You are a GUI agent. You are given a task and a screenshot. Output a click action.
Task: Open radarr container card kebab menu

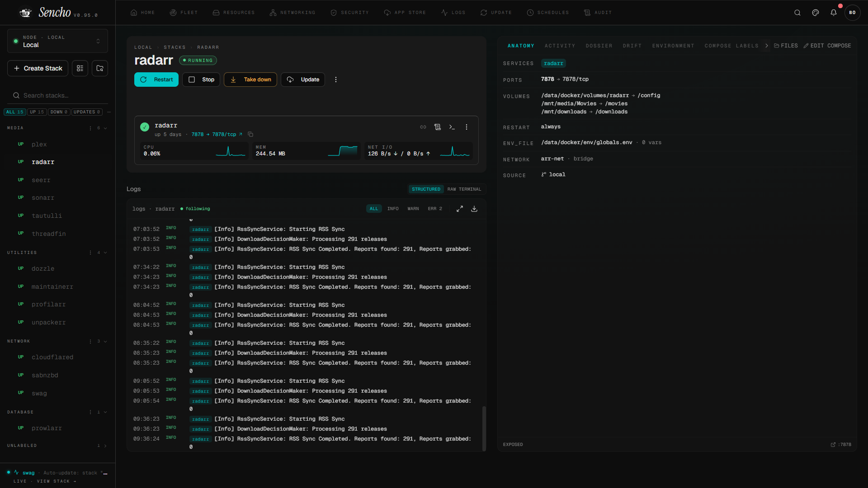[467, 127]
